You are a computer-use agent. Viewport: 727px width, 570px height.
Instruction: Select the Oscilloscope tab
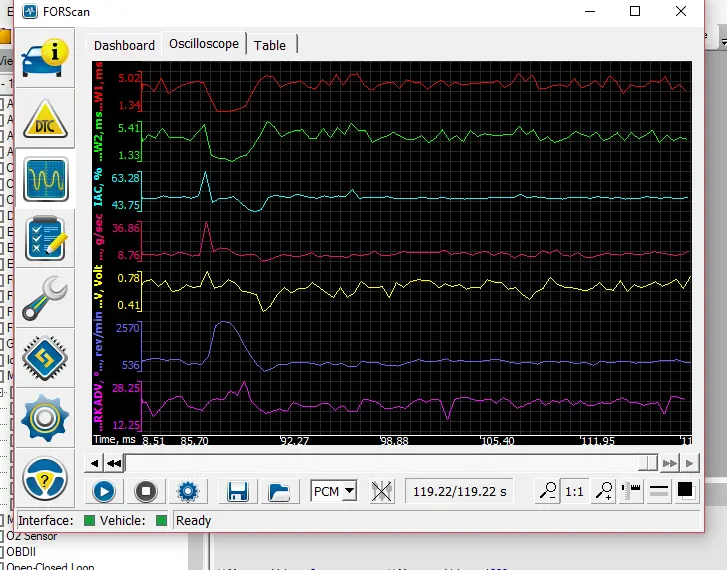[204, 44]
